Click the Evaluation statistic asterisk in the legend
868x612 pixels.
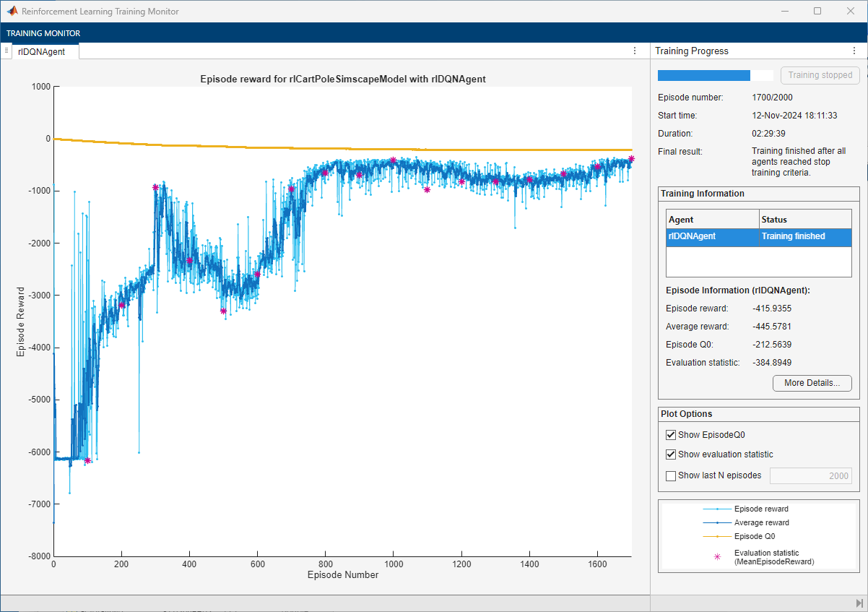click(x=717, y=556)
